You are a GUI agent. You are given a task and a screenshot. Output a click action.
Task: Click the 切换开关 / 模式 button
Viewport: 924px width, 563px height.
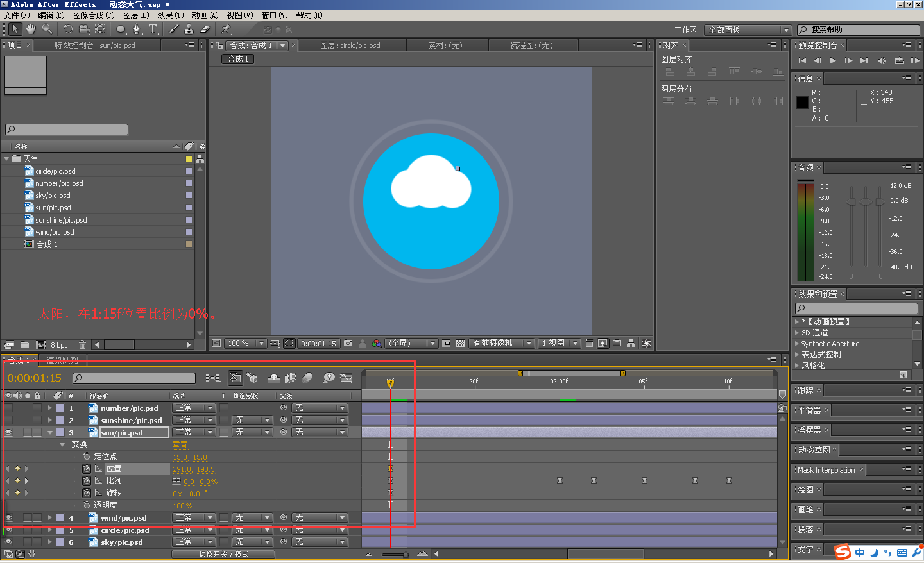(x=223, y=554)
